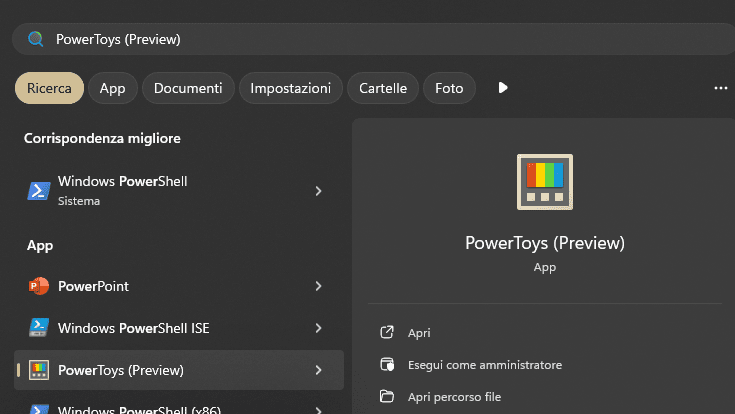
Task: Click the search magnifier icon
Action: point(36,39)
